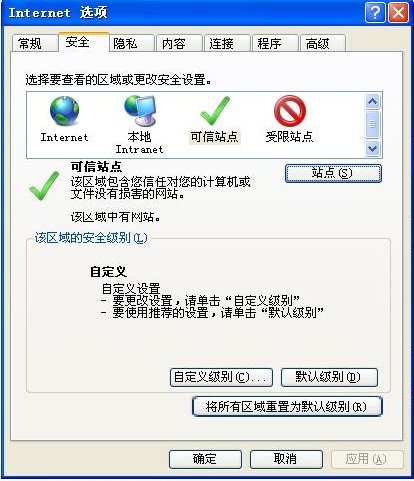Screen dimensions: 414x481
Task: Select the Internet globe zone icon
Action: tap(64, 111)
